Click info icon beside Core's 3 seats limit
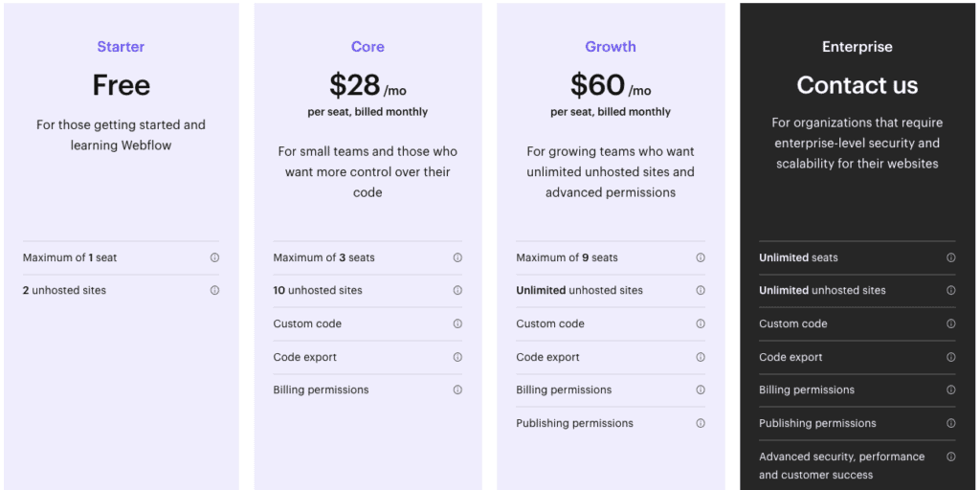 coord(457,257)
